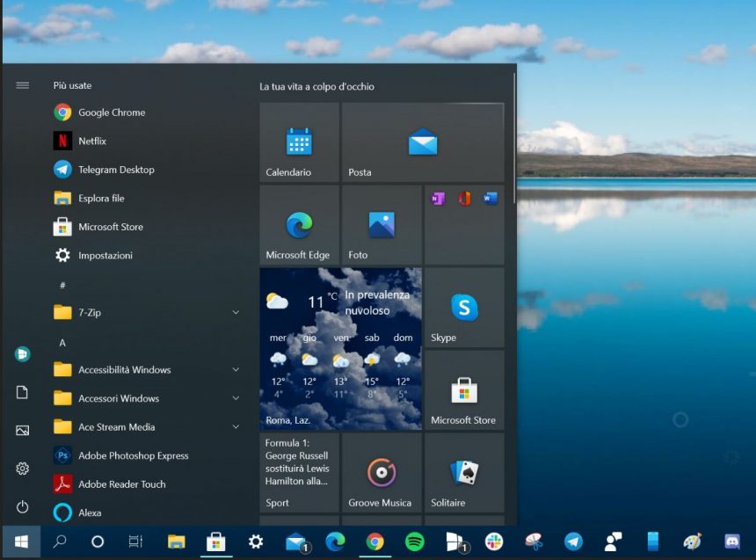
Task: Expand the Accessibilità Windows folder chevron
Action: click(236, 370)
